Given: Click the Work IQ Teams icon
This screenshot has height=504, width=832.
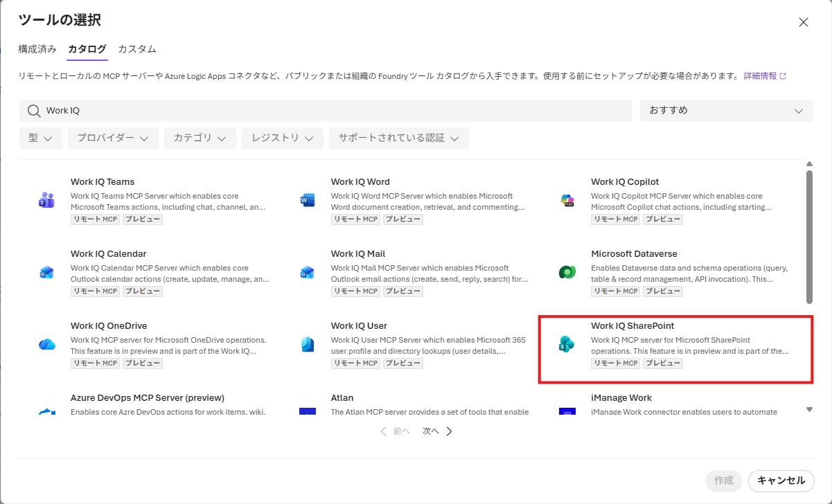Looking at the screenshot, I should pos(46,200).
